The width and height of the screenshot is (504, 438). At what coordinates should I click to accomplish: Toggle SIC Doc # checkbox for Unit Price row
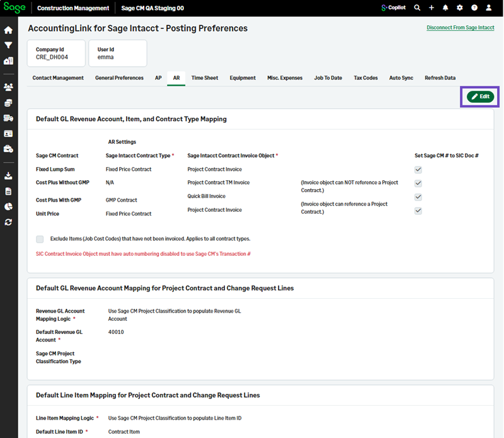tap(418, 210)
